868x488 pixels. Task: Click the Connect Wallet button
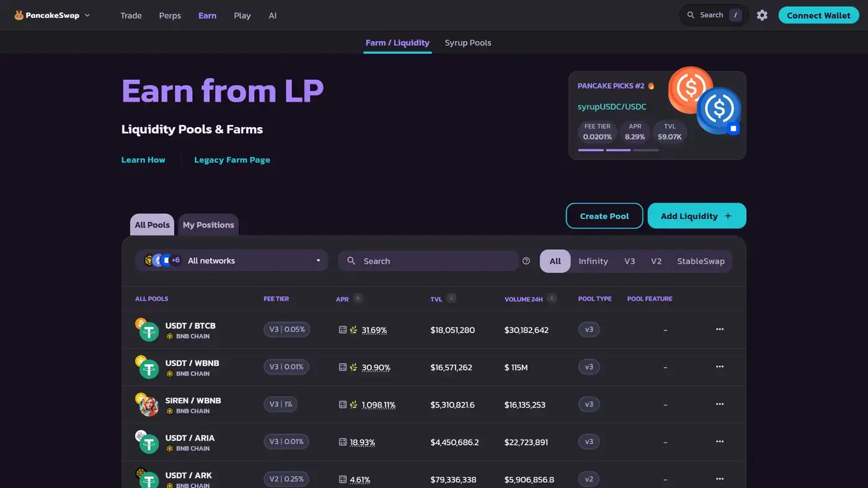(x=818, y=16)
